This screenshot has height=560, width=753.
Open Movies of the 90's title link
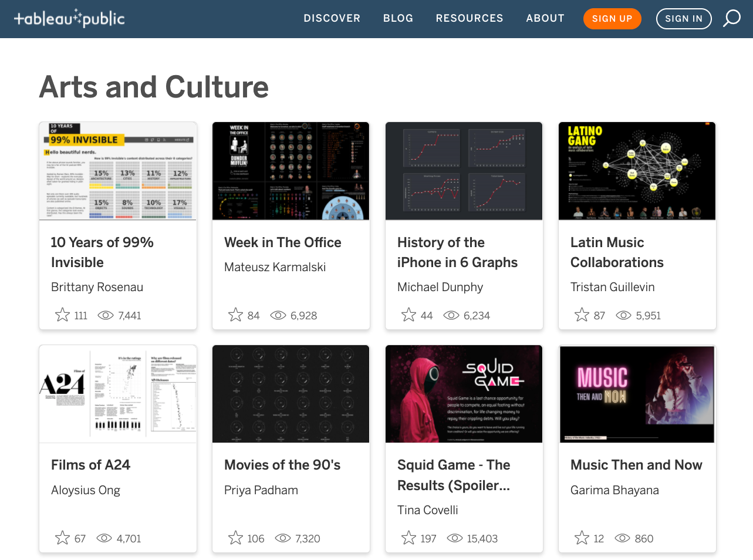pos(282,465)
